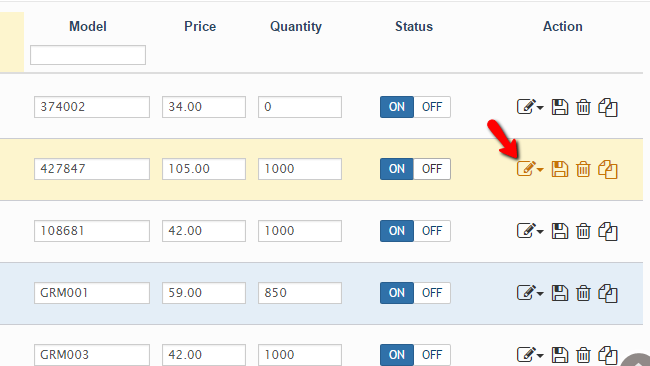Click the edit icon for model 427847

(x=526, y=169)
